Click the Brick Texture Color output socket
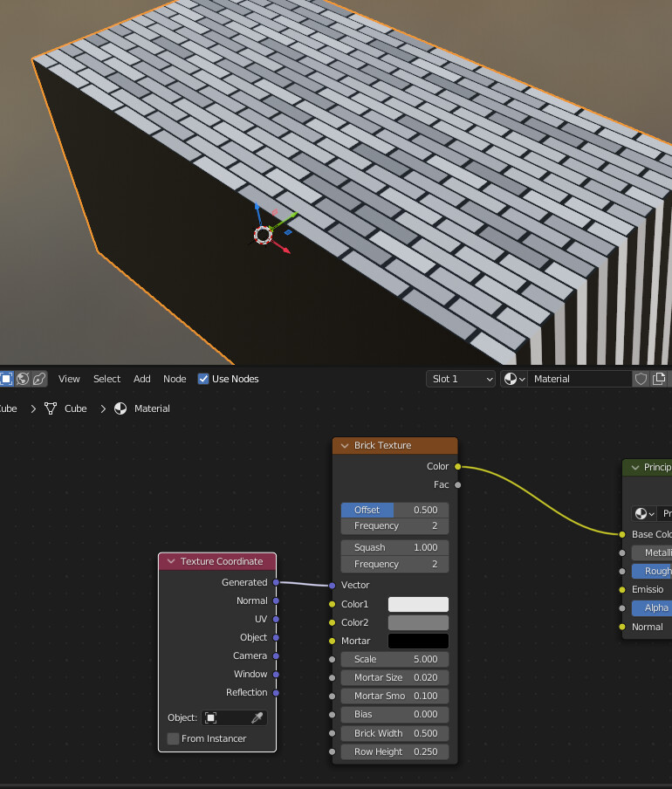Image resolution: width=672 pixels, height=789 pixels. 457,466
